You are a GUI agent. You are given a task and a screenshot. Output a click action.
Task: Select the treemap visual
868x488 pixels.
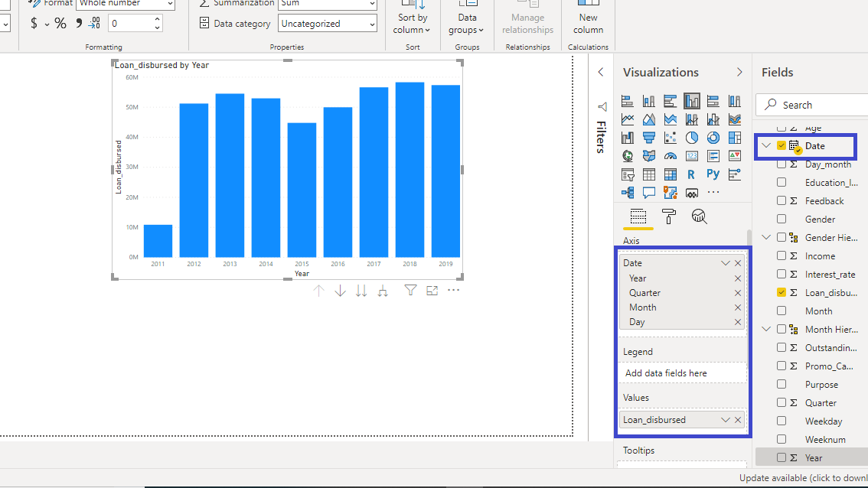(735, 138)
